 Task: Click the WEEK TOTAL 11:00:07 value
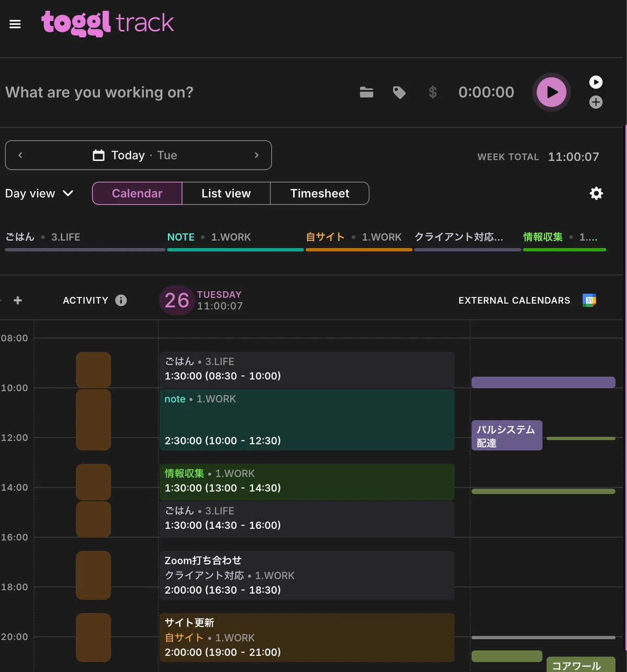click(x=573, y=157)
